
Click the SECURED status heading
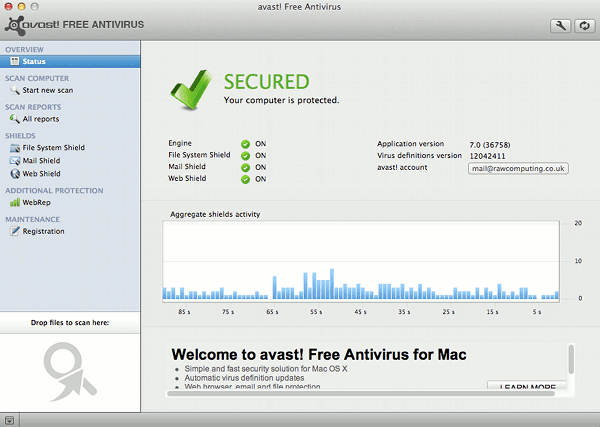(x=267, y=82)
